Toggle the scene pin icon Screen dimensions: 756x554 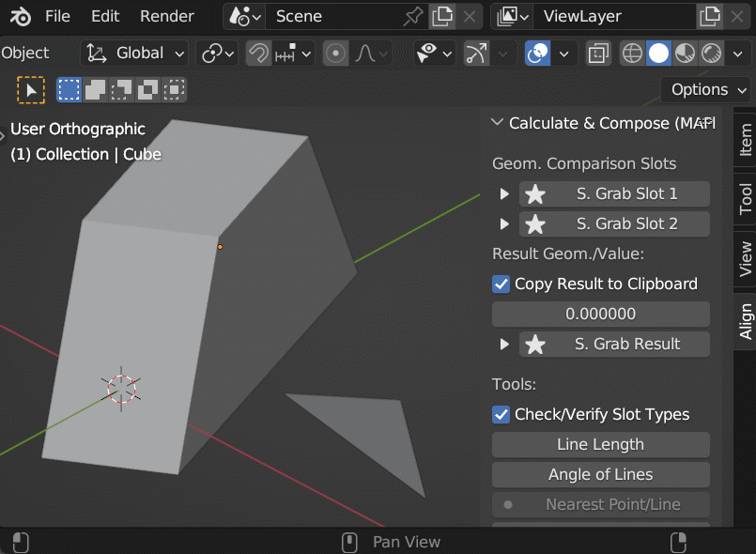[x=412, y=16]
